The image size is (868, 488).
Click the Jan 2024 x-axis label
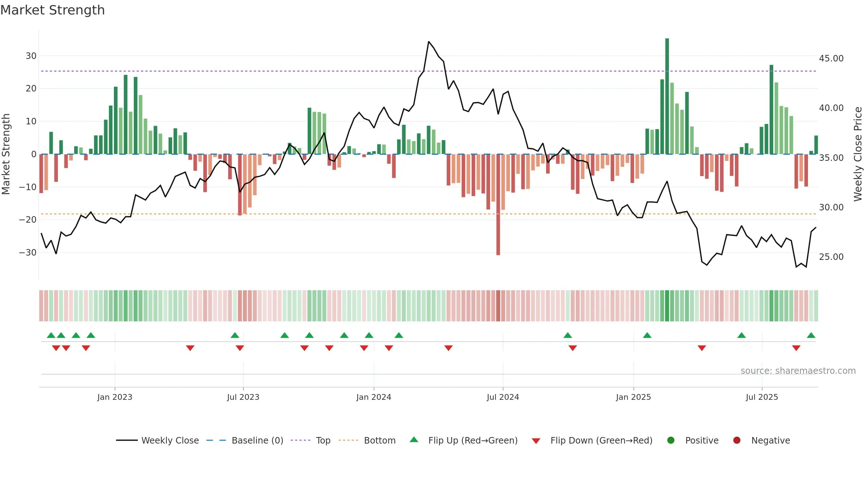pyautogui.click(x=374, y=397)
